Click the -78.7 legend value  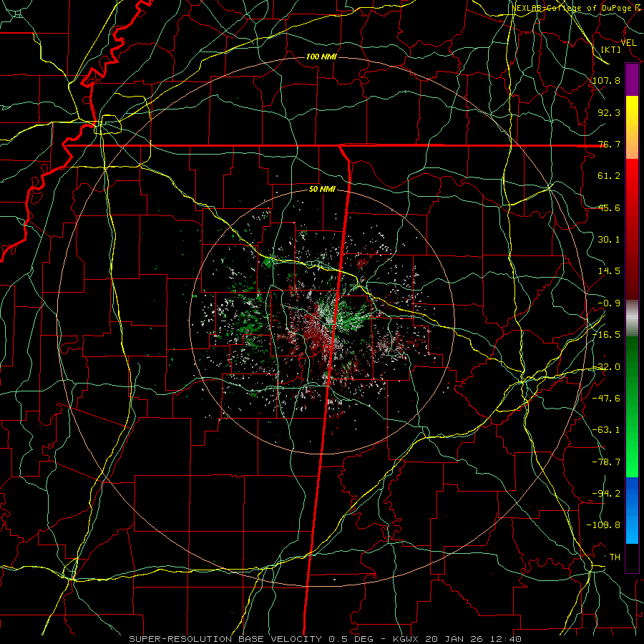(x=607, y=462)
